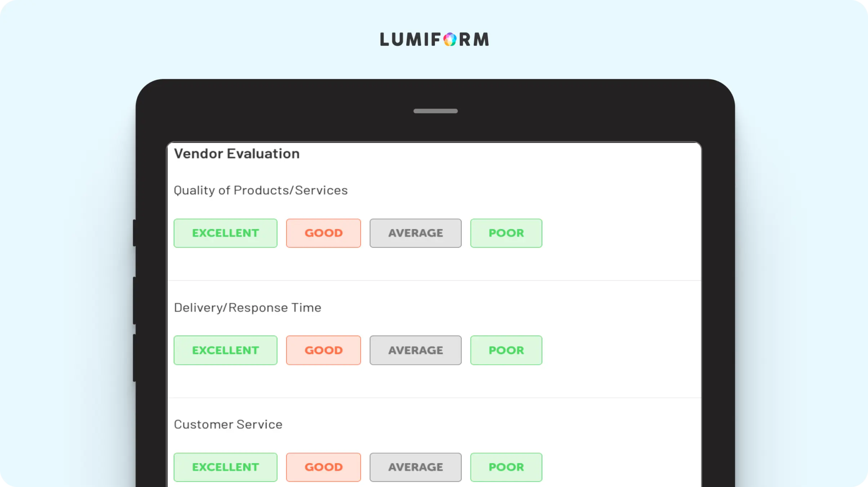Screen dimensions: 868x487
Task: Choose GOOD for Customer Service
Action: click(323, 467)
